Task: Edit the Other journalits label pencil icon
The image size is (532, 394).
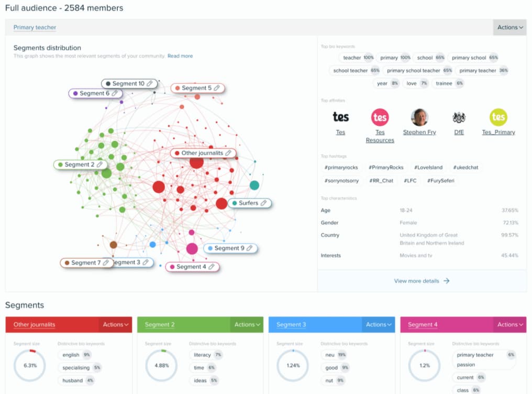Action: (x=228, y=153)
